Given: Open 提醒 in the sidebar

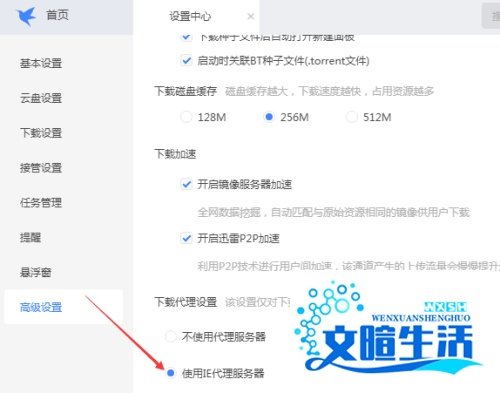Looking at the screenshot, I should click(x=31, y=237).
